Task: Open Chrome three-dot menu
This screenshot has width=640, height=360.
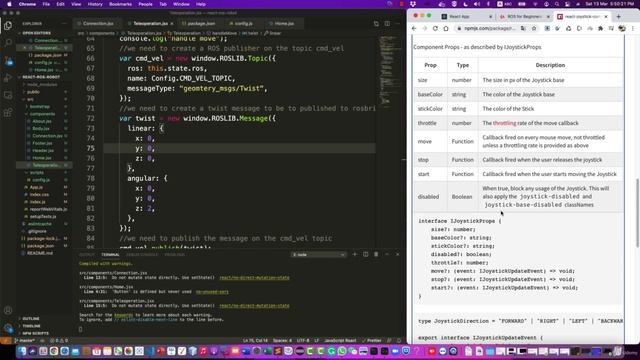Action: point(633,29)
